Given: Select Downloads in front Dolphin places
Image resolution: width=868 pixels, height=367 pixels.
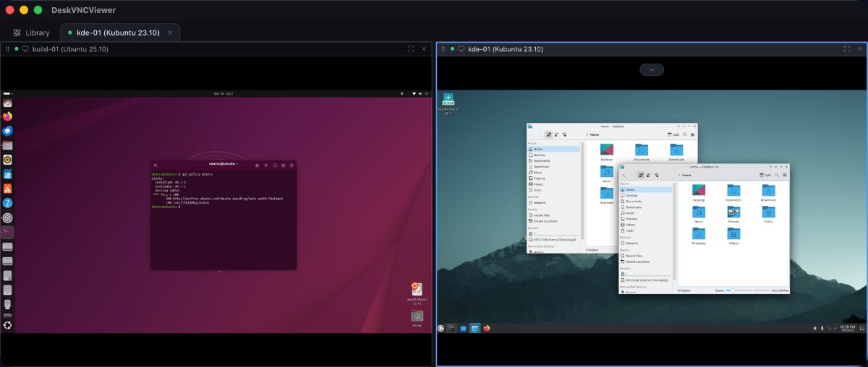Looking at the screenshot, I should pyautogui.click(x=645, y=207).
